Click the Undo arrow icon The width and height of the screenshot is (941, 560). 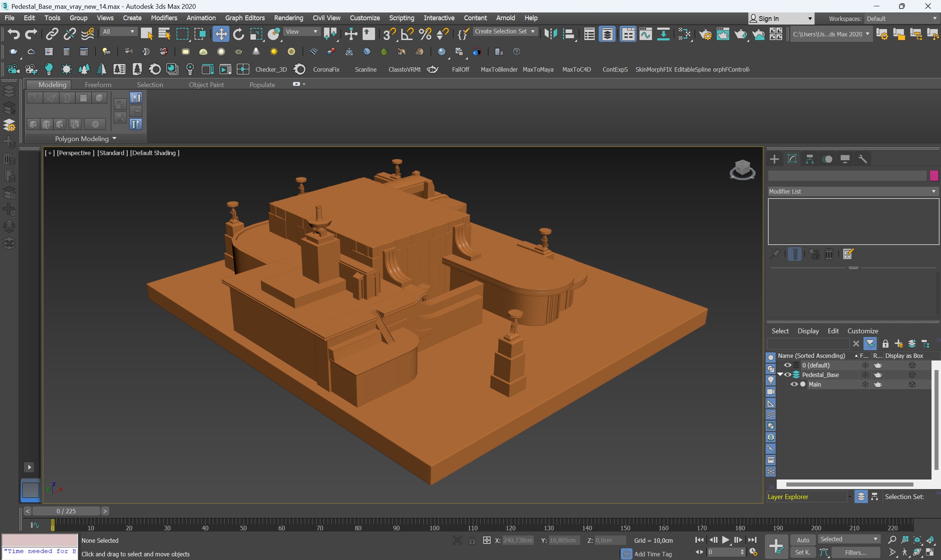coord(14,34)
